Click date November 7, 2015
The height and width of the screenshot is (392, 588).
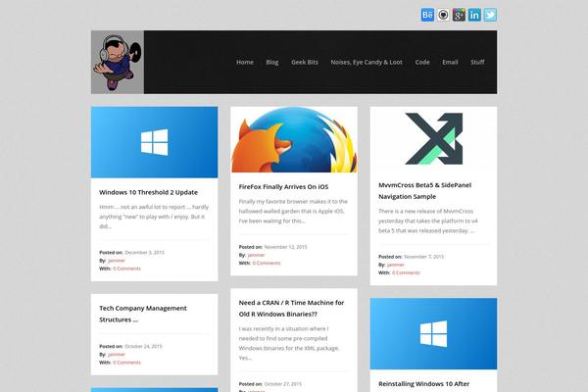(x=423, y=257)
